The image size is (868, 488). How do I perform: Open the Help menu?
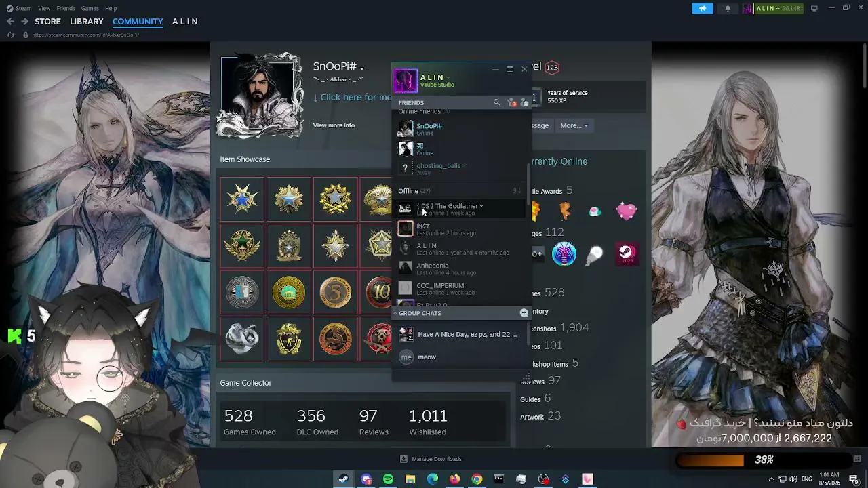(x=111, y=8)
